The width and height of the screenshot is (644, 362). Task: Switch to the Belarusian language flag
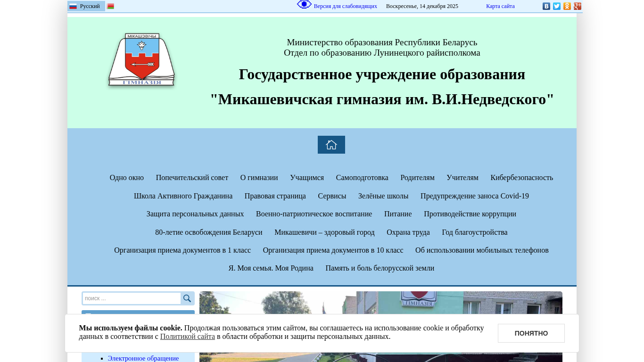pyautogui.click(x=110, y=6)
